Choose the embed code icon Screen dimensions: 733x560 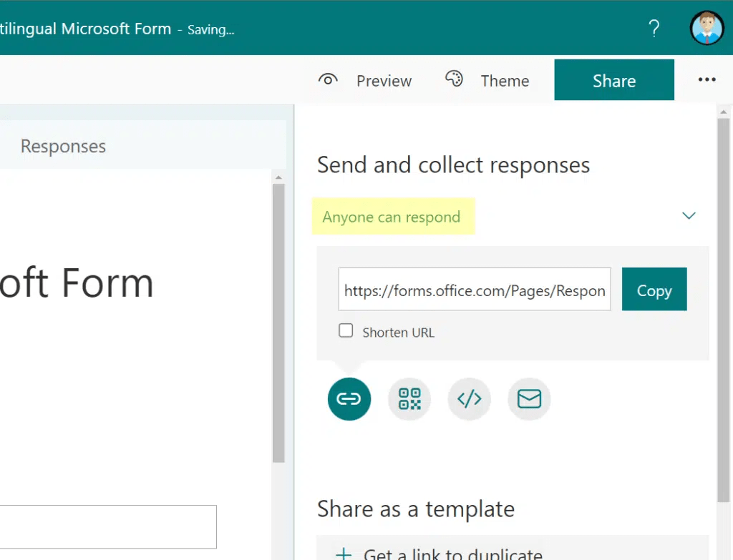point(470,399)
